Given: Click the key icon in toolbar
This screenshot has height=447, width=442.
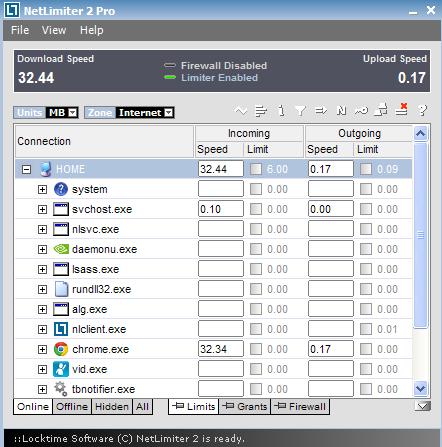Looking at the screenshot, I should [361, 110].
